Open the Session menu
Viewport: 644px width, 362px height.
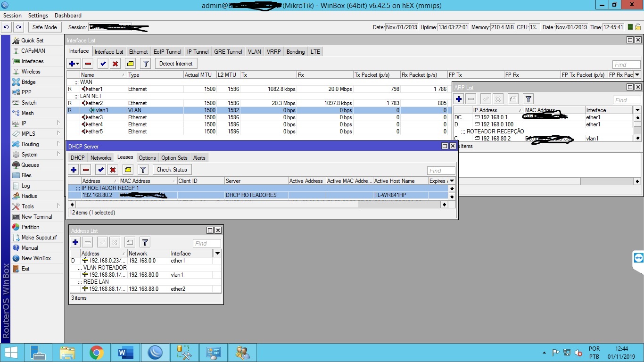(12, 16)
